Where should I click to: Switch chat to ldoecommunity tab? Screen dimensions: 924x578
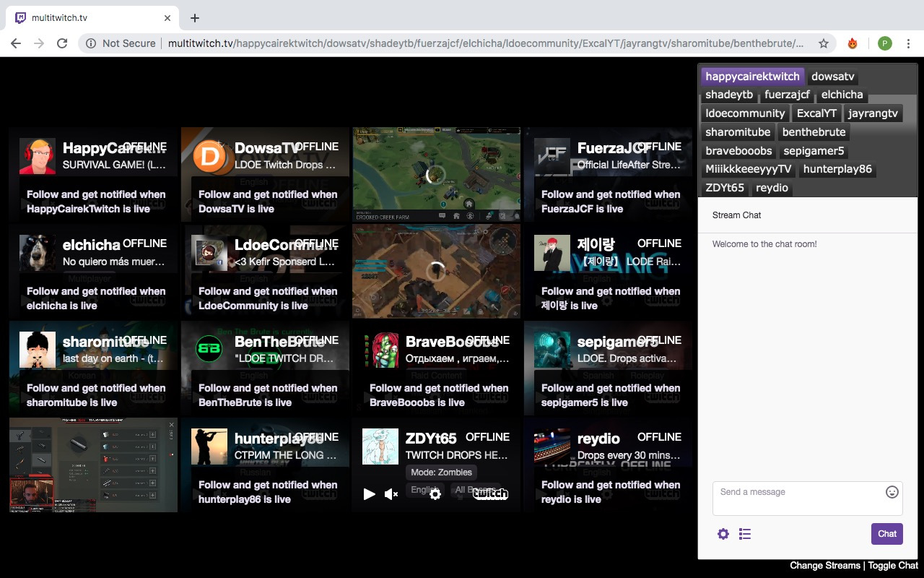[x=745, y=113]
